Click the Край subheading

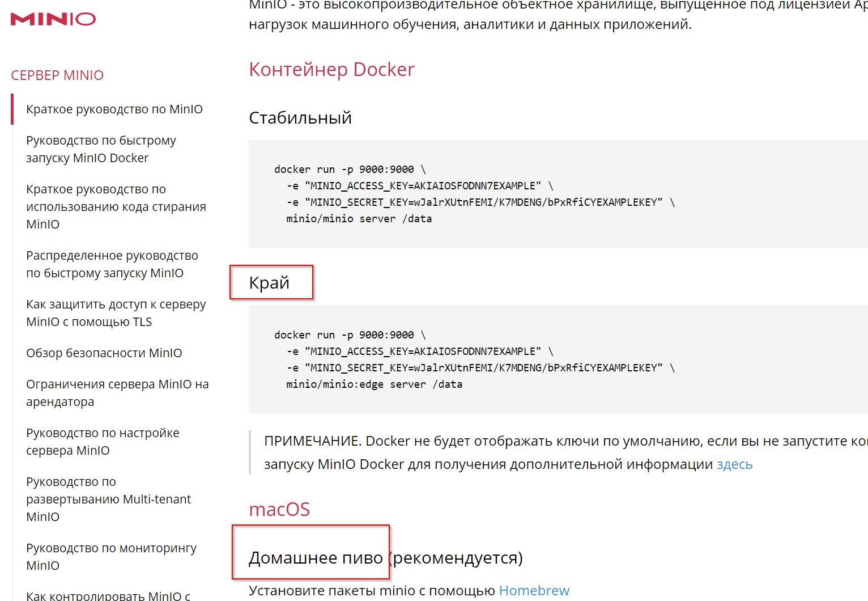pyautogui.click(x=269, y=282)
